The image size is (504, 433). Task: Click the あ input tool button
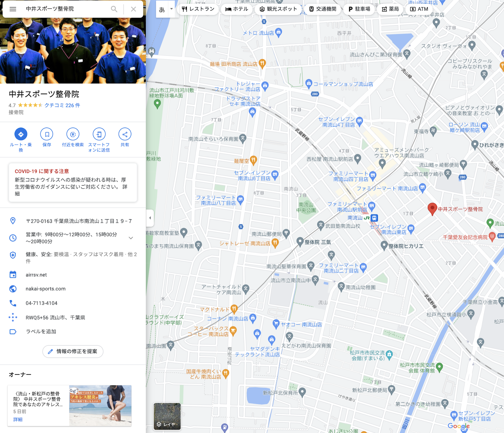coord(162,9)
